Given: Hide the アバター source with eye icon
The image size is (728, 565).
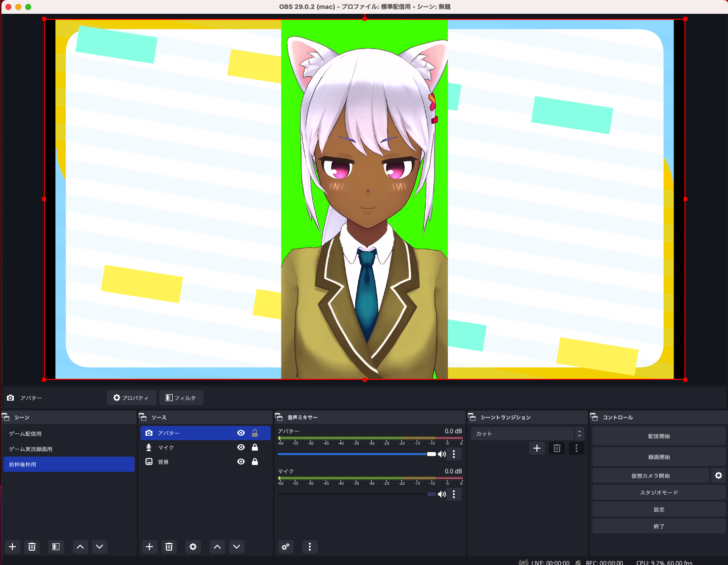Looking at the screenshot, I should click(241, 433).
